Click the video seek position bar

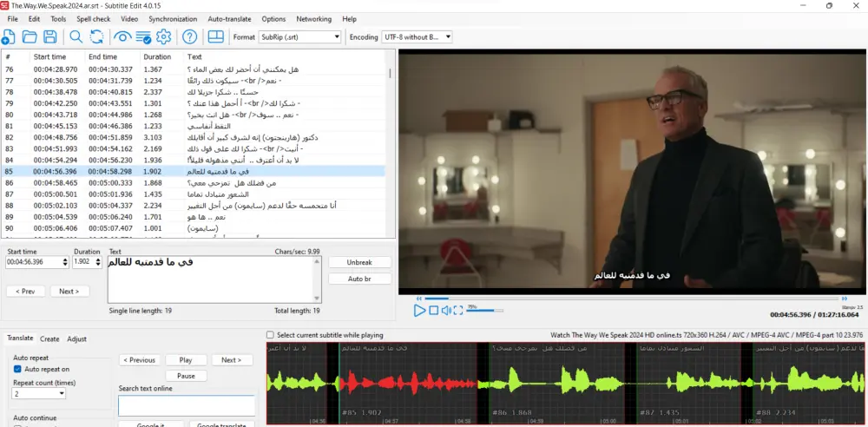pyautogui.click(x=632, y=299)
